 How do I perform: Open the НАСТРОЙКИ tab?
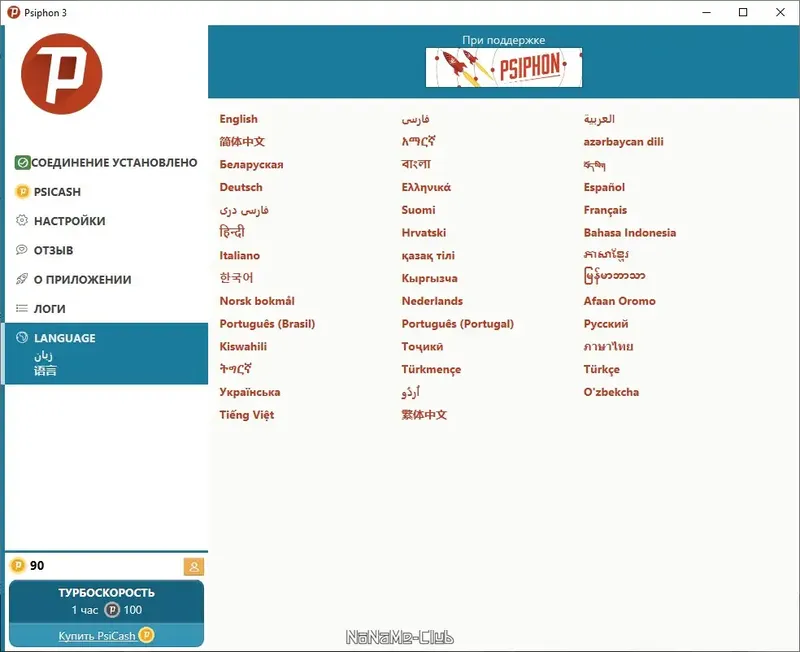(x=106, y=221)
